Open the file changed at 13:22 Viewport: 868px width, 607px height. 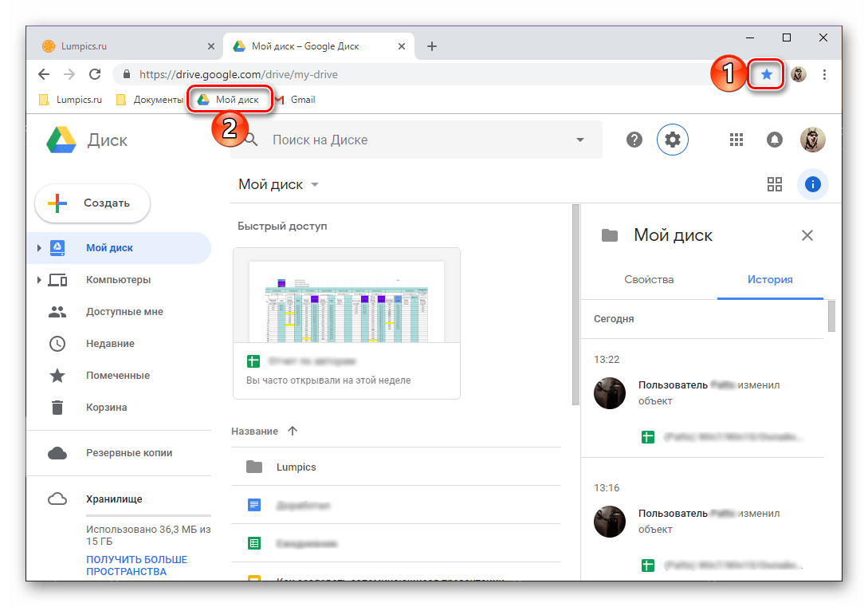tap(722, 437)
